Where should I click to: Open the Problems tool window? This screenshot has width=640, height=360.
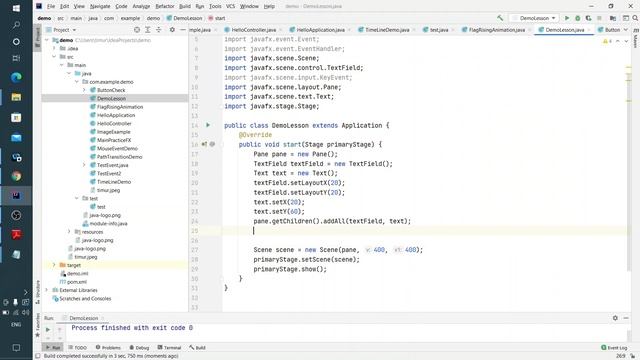point(108,347)
